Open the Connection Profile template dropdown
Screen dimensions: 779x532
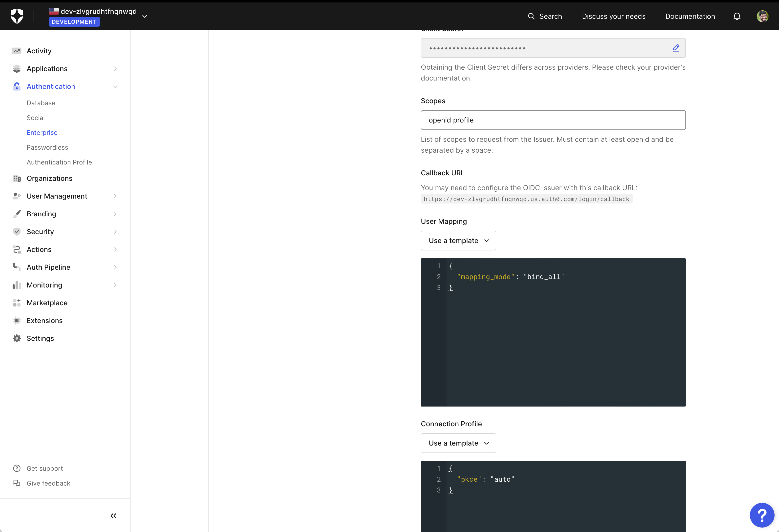point(458,443)
